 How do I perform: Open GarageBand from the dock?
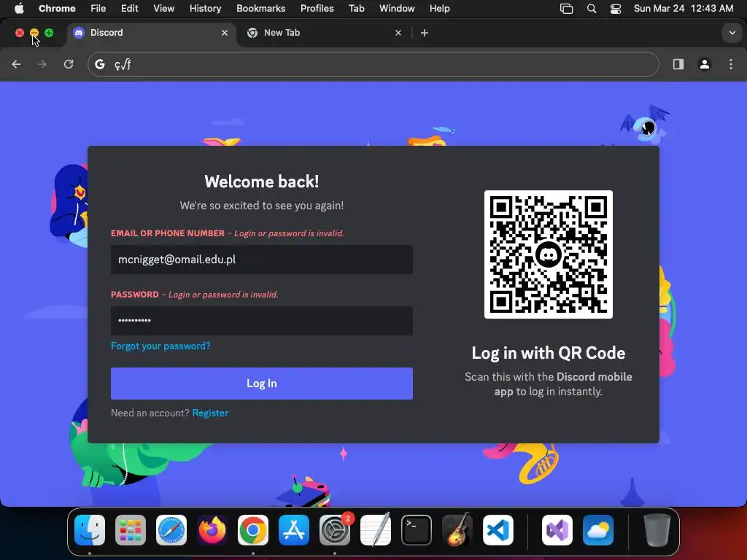[x=457, y=530]
